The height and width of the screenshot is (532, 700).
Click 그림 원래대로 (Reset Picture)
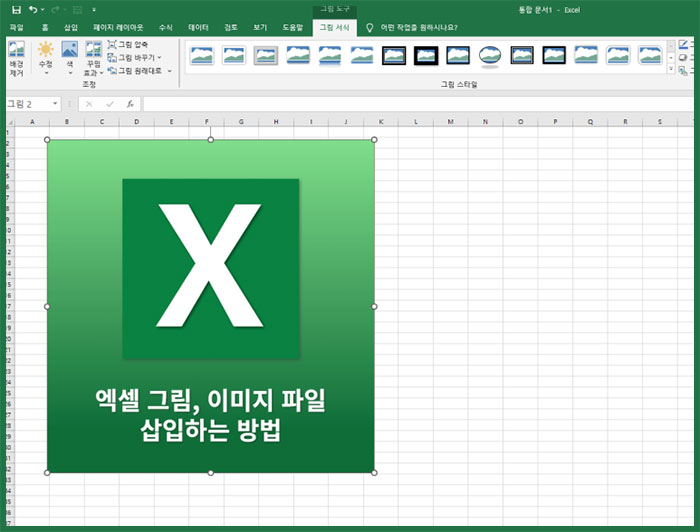coord(135,71)
